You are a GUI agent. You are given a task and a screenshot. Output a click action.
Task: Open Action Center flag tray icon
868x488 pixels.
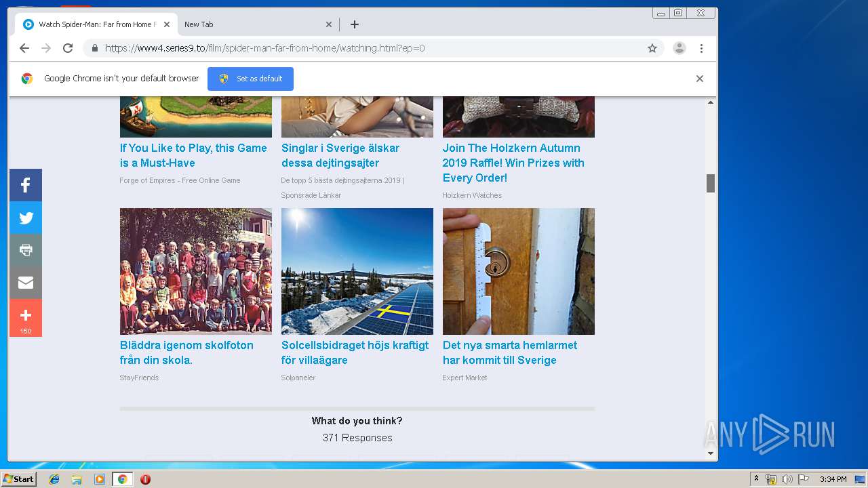click(x=803, y=479)
